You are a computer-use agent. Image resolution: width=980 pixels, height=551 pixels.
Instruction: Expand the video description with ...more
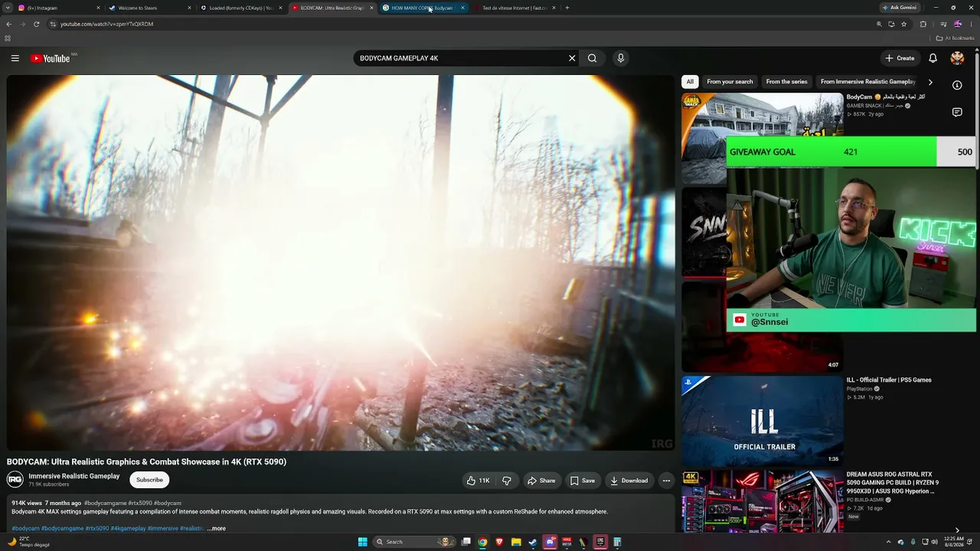216,529
